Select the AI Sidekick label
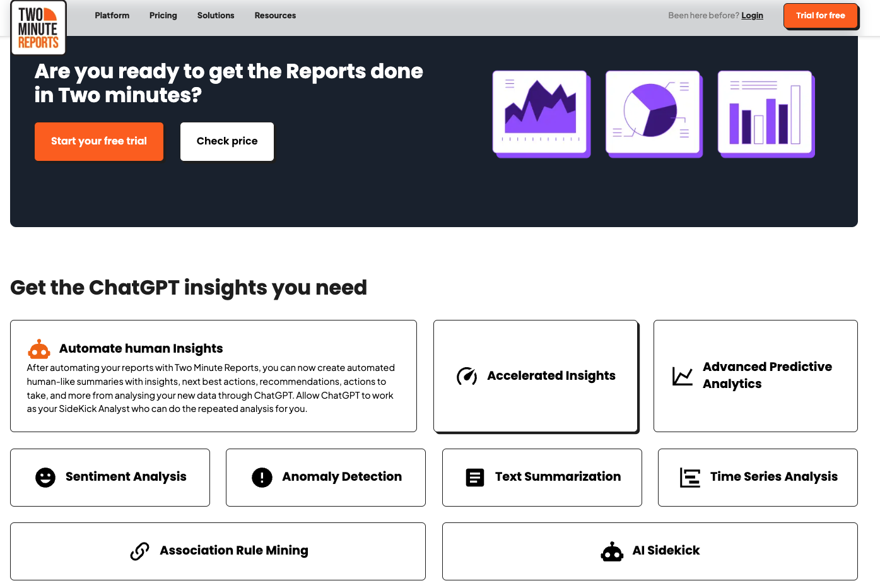The image size is (880, 588). (666, 551)
